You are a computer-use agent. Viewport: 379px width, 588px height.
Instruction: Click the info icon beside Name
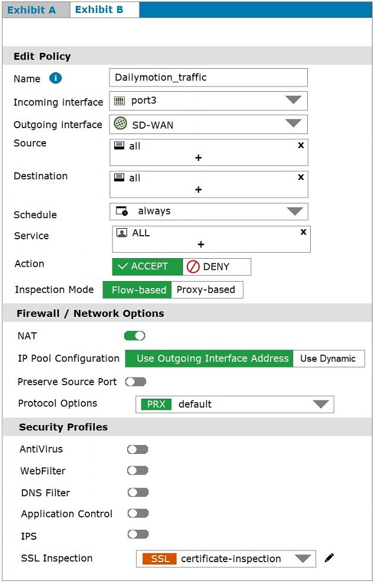(55, 78)
